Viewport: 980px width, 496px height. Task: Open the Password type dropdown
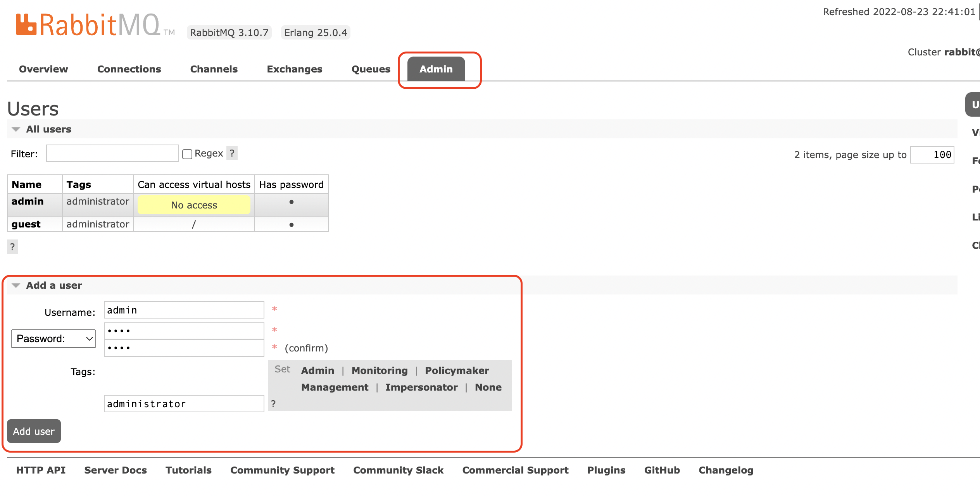point(53,339)
